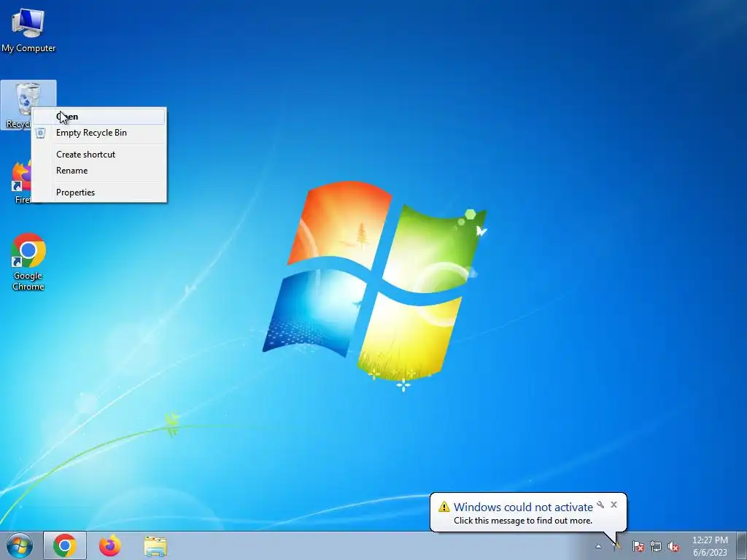The image size is (747, 560).
Task: Show hidden tray icons arrow
Action: [x=598, y=546]
